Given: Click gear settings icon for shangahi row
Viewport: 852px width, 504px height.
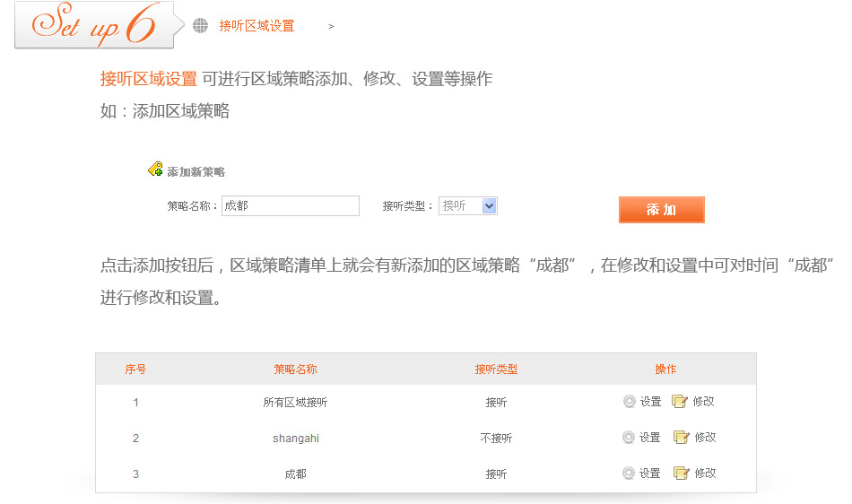Looking at the screenshot, I should [630, 438].
